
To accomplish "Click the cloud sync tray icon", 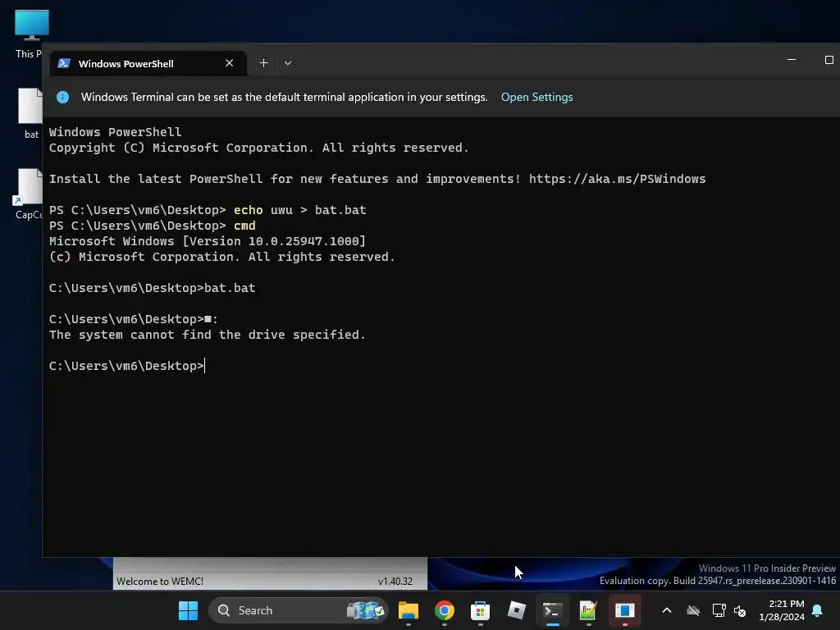I will point(693,610).
